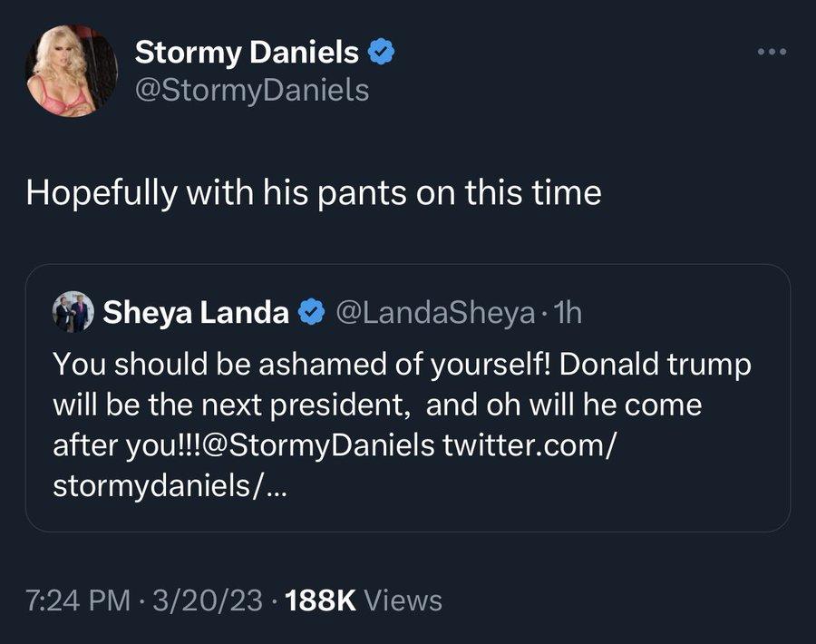Select the Stormy Daniels display name
816x644 pixels.
coord(248,52)
